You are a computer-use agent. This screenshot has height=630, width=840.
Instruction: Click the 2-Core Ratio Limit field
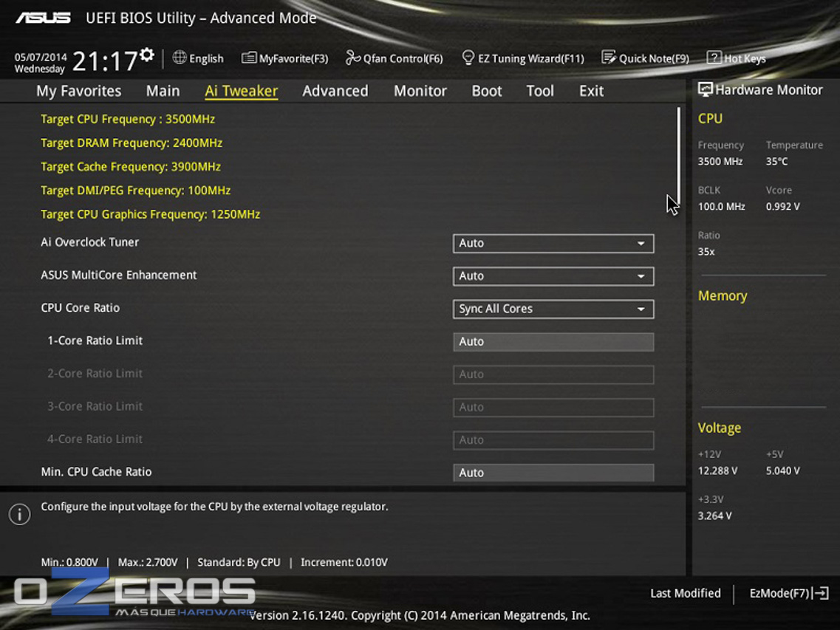553,374
